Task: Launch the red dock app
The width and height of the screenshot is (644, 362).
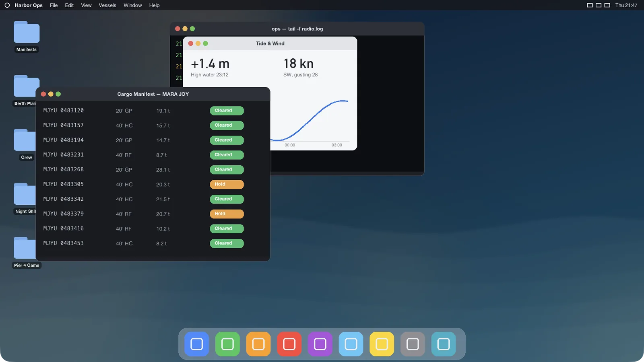Action: point(289,344)
